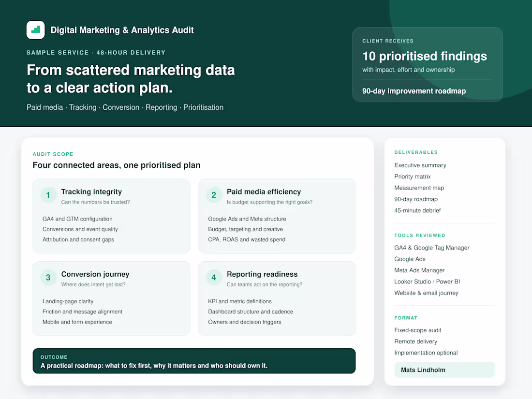This screenshot has height=399, width=532.
Task: Open the Tracking integrity card heading
Action: tap(91, 192)
